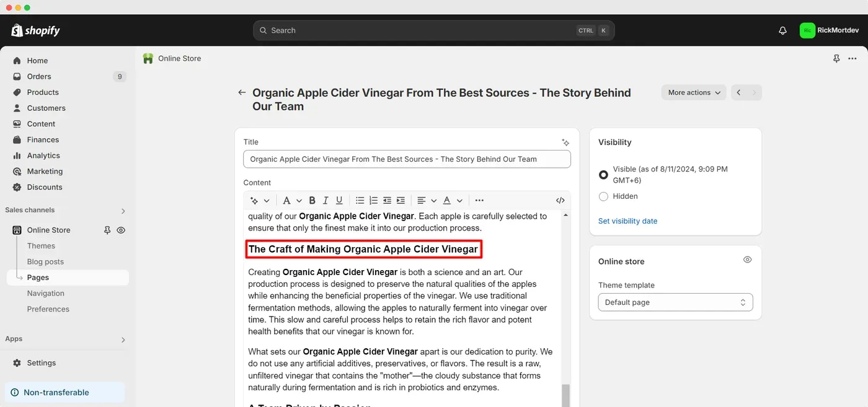This screenshot has height=407, width=868.
Task: Open the More actions dropdown
Action: coord(694,92)
